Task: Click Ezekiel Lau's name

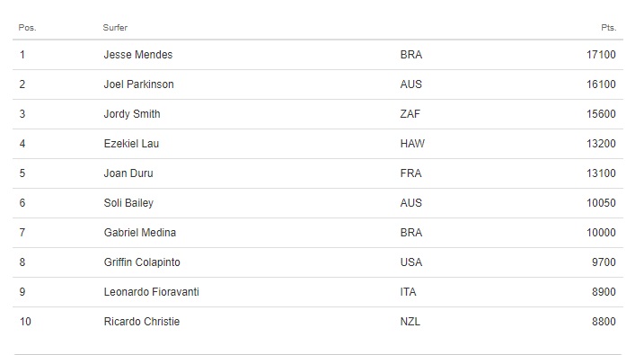Action: tap(131, 144)
